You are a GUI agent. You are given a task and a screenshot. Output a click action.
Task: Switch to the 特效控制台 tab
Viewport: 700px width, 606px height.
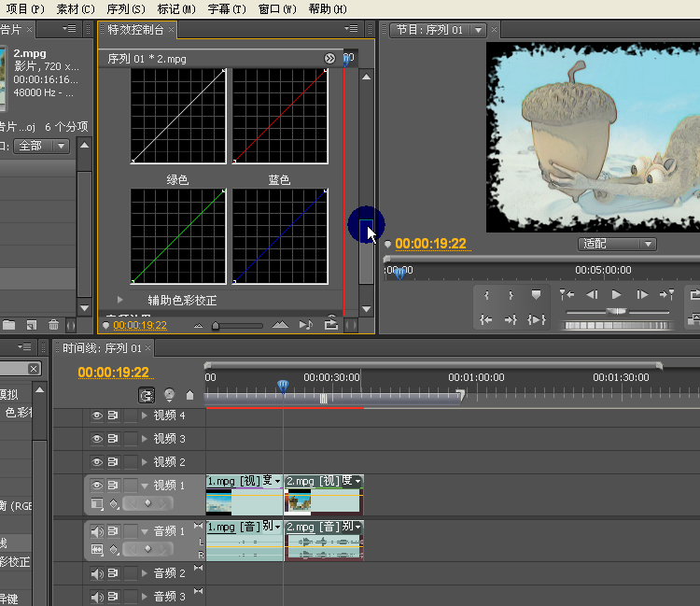pyautogui.click(x=136, y=30)
